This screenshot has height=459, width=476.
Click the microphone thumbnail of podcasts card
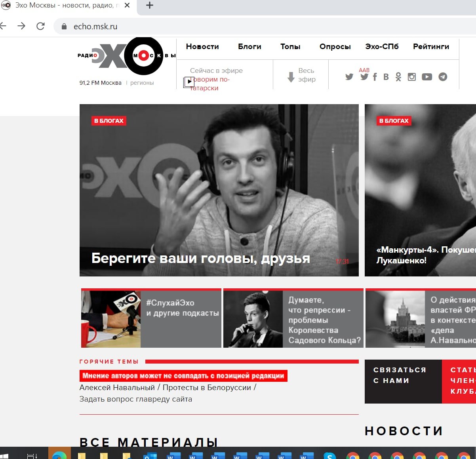[x=111, y=319]
